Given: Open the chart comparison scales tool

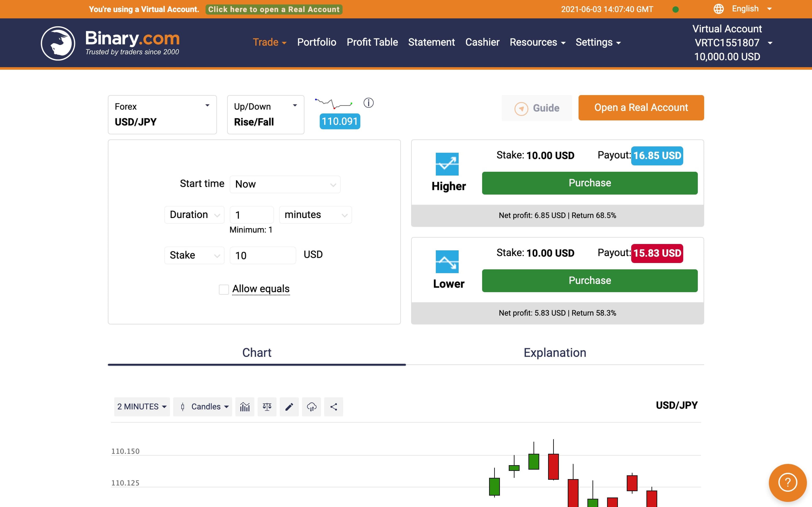Looking at the screenshot, I should tap(267, 406).
